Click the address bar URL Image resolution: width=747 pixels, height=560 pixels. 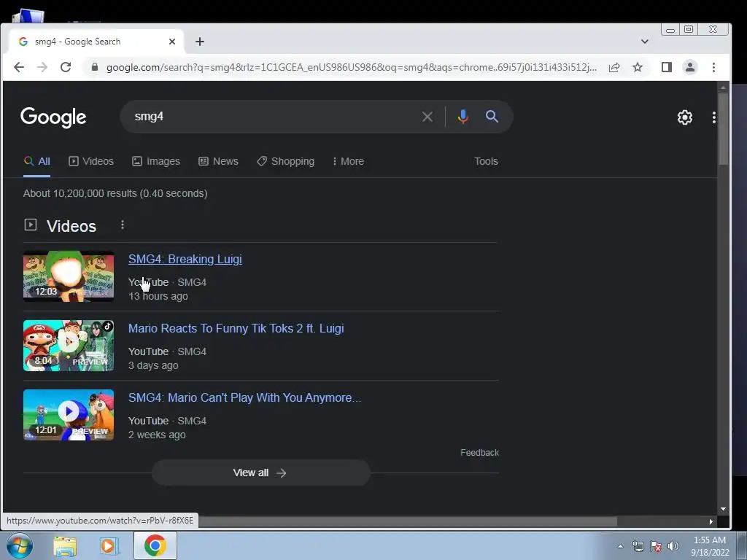(x=351, y=67)
